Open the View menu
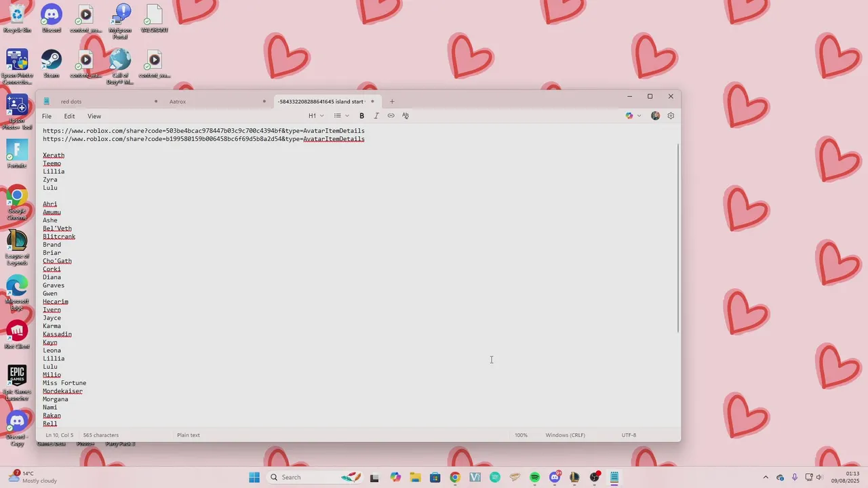Viewport: 868px width, 488px height. tap(94, 116)
